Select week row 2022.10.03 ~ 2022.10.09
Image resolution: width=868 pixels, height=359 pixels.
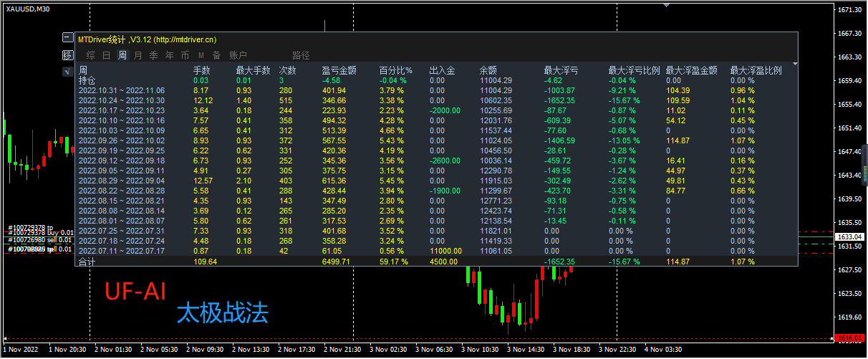point(122,131)
